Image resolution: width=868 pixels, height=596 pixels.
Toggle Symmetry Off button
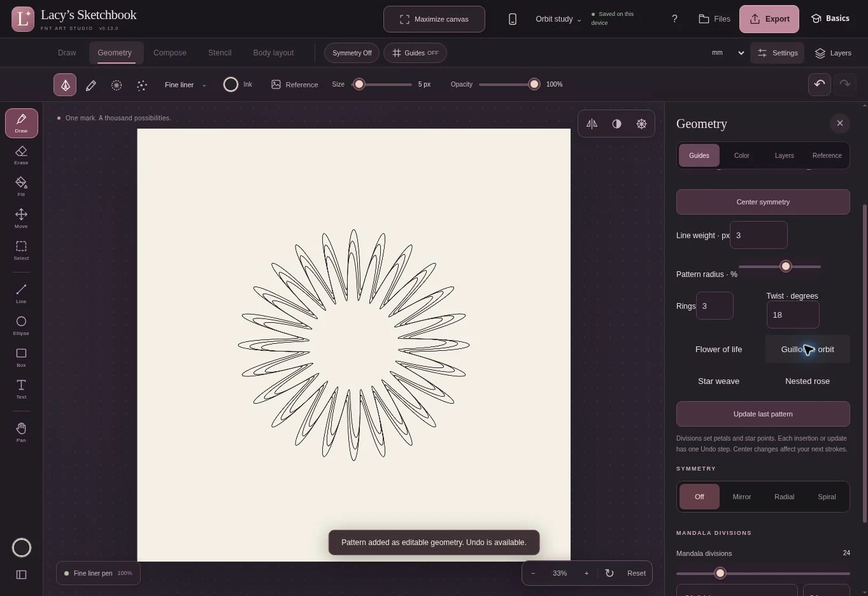(x=352, y=53)
